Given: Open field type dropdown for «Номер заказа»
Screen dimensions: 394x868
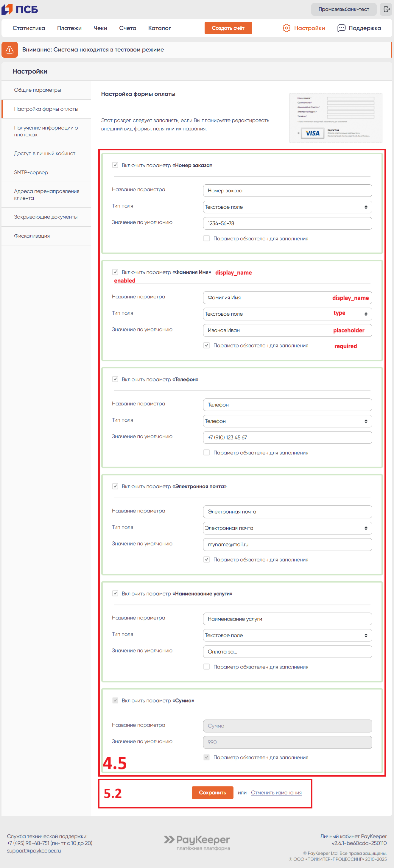Looking at the screenshot, I should coord(287,207).
